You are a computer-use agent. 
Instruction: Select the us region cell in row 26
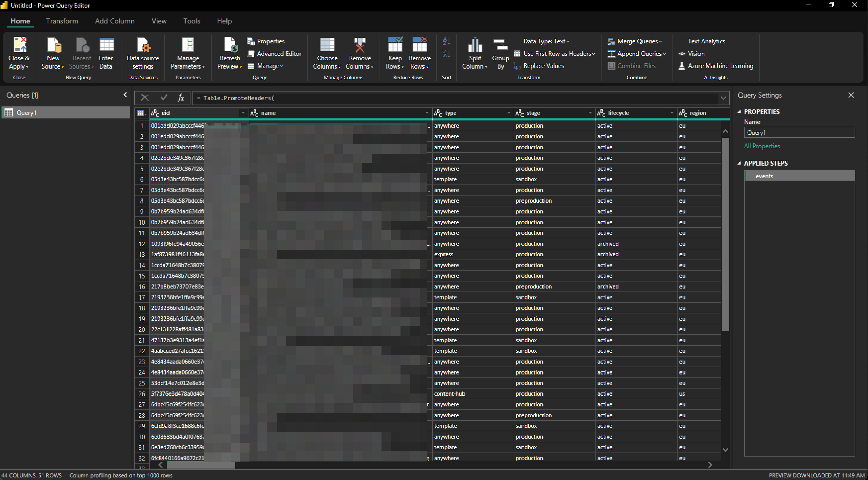tap(699, 394)
